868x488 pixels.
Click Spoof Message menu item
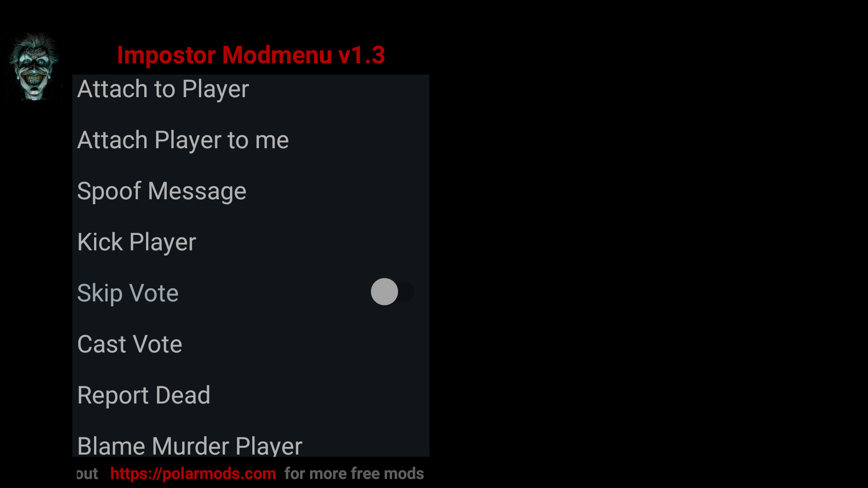click(x=161, y=190)
